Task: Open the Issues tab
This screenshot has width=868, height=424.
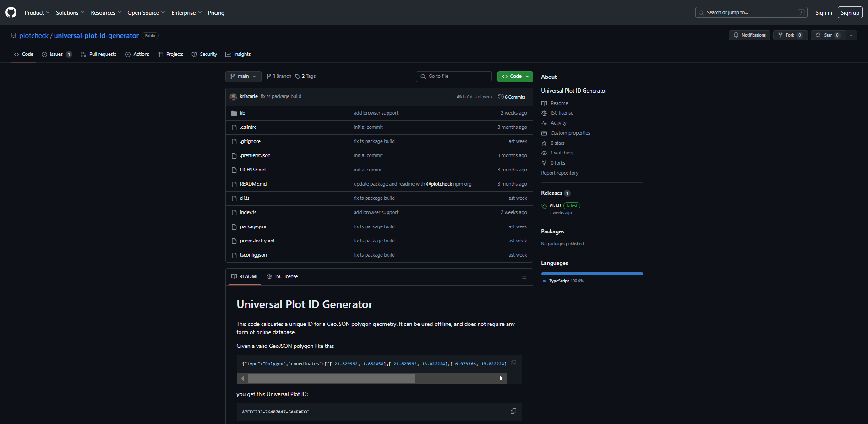Action: pos(57,54)
